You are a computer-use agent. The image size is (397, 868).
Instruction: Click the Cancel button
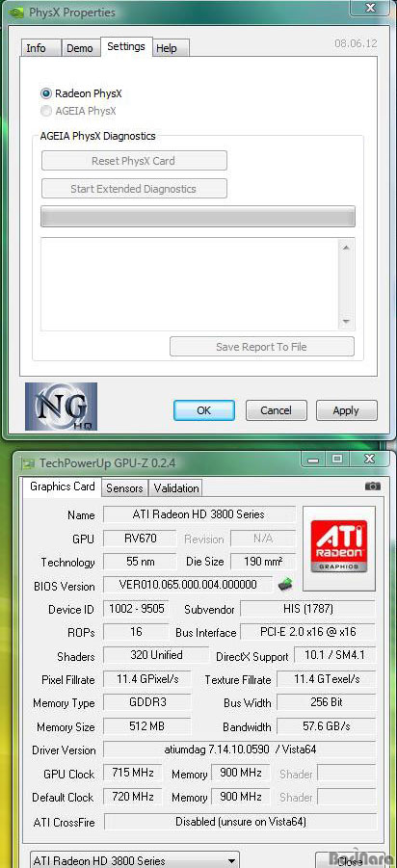276,410
